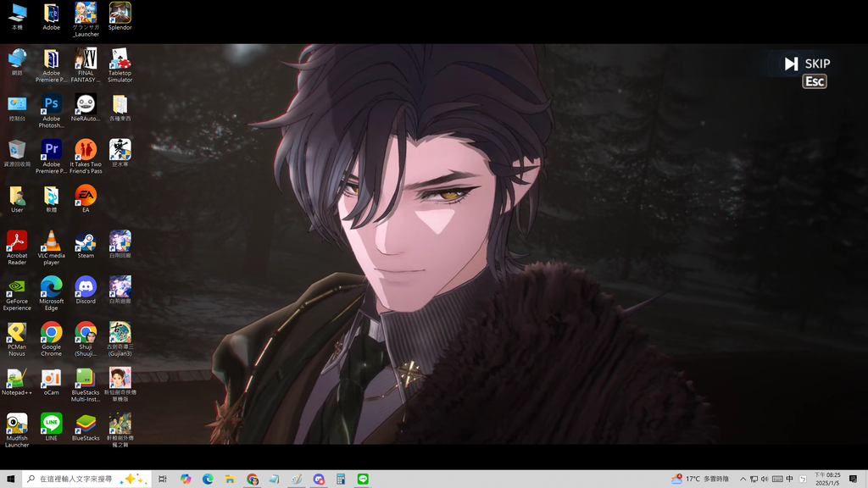
Task: Launch the FINAL FANTASY XV shortcut
Action: tap(86, 65)
